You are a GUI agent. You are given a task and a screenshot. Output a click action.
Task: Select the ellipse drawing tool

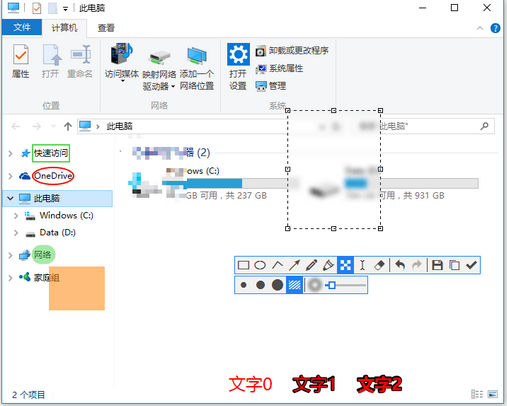coord(260,265)
